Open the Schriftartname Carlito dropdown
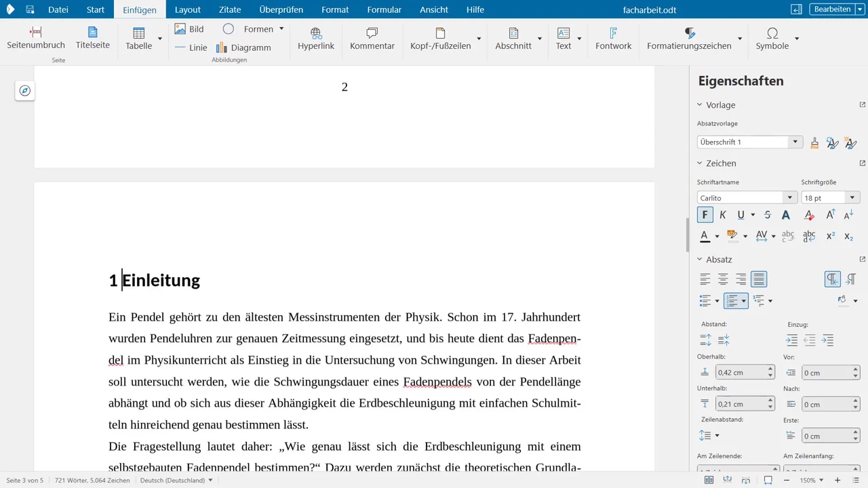This screenshot has height=488, width=868. (789, 198)
